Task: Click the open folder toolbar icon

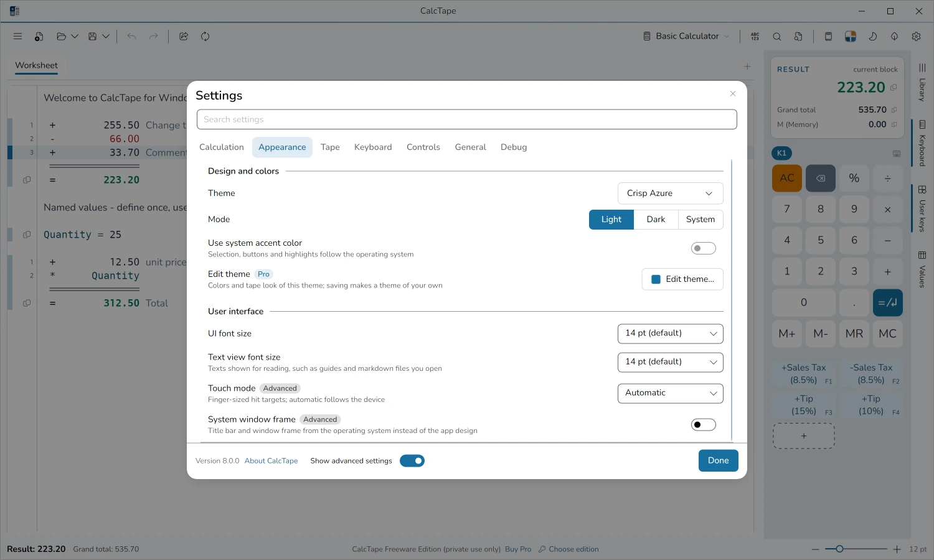Action: (x=61, y=36)
